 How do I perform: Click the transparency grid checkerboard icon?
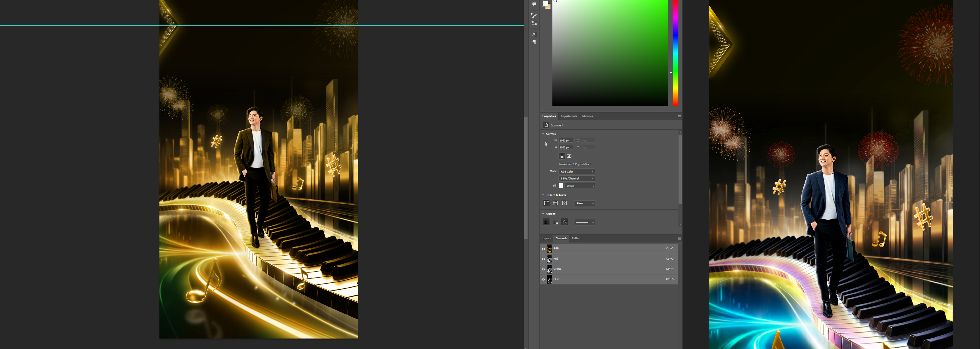tap(565, 203)
